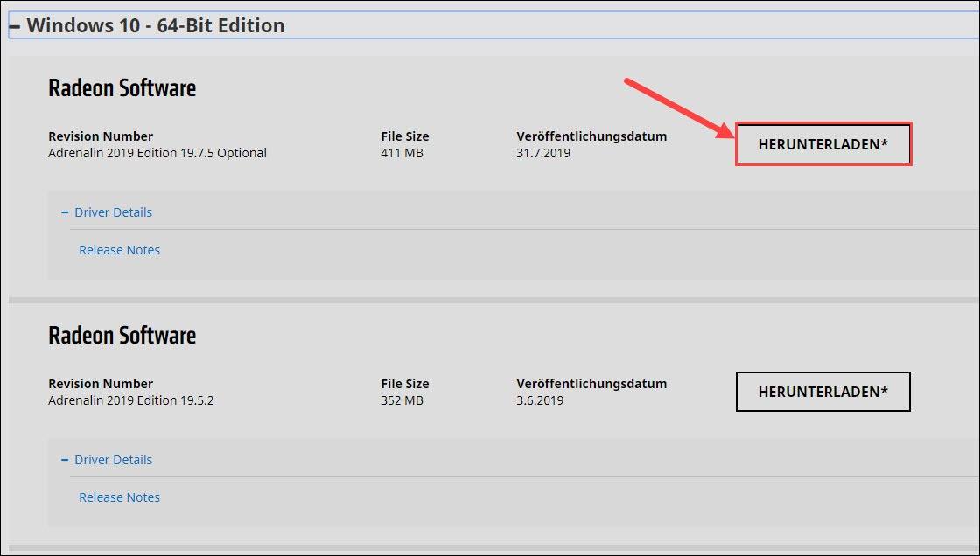Select the first Radeon Software heading
This screenshot has height=556, width=980.
122,87
